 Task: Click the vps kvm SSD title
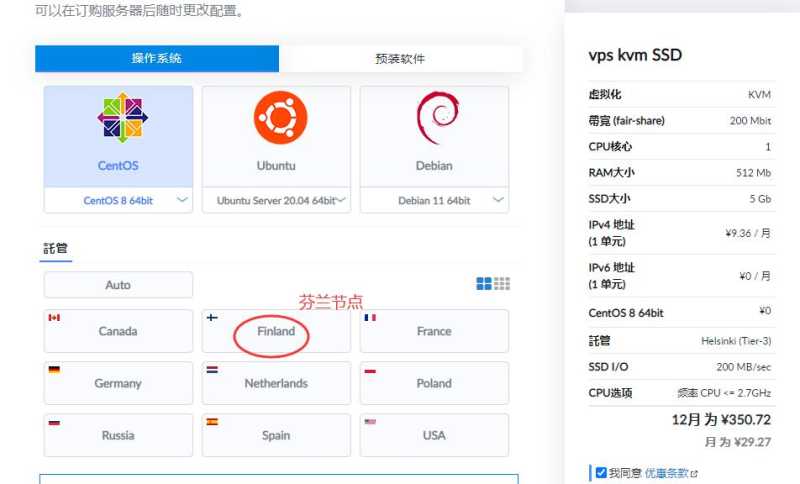click(635, 55)
